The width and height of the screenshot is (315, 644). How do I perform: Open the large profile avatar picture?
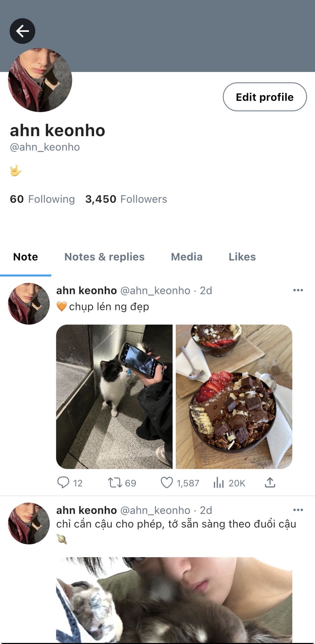pos(40,80)
